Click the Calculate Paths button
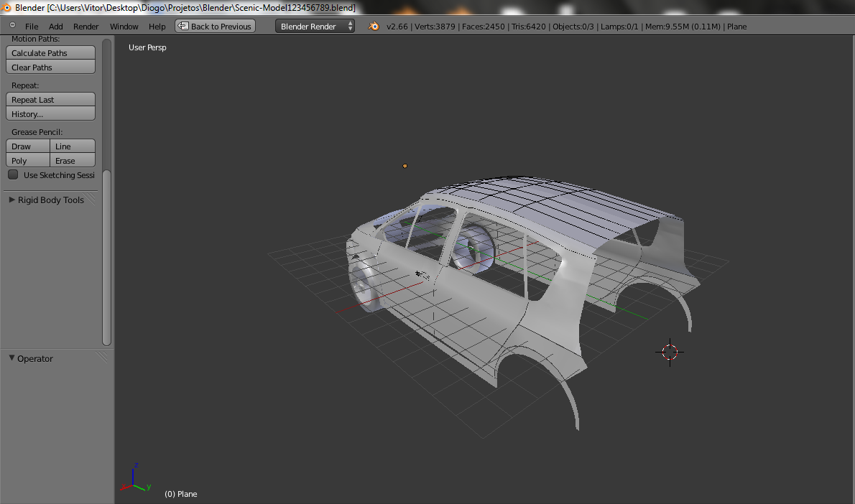The width and height of the screenshot is (855, 504). (x=50, y=53)
